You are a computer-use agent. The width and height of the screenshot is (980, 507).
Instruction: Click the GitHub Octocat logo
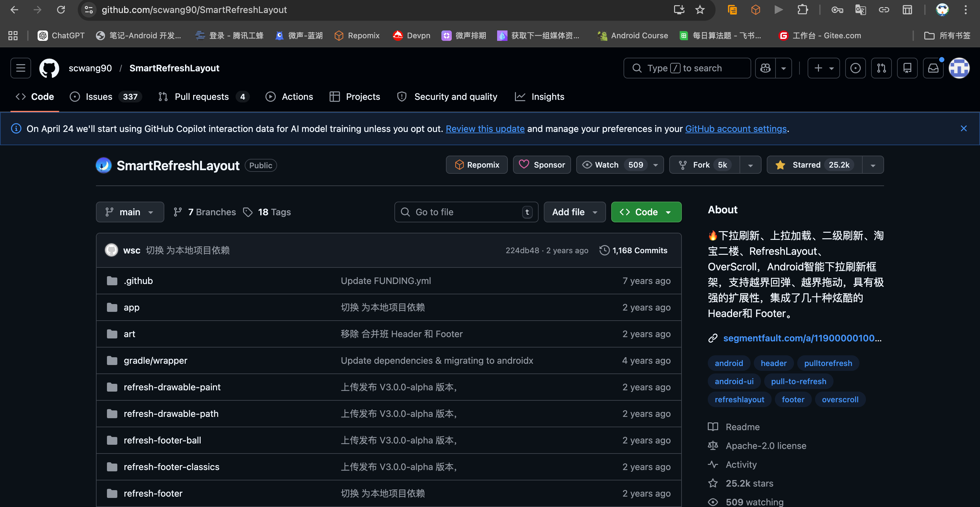[x=50, y=68]
